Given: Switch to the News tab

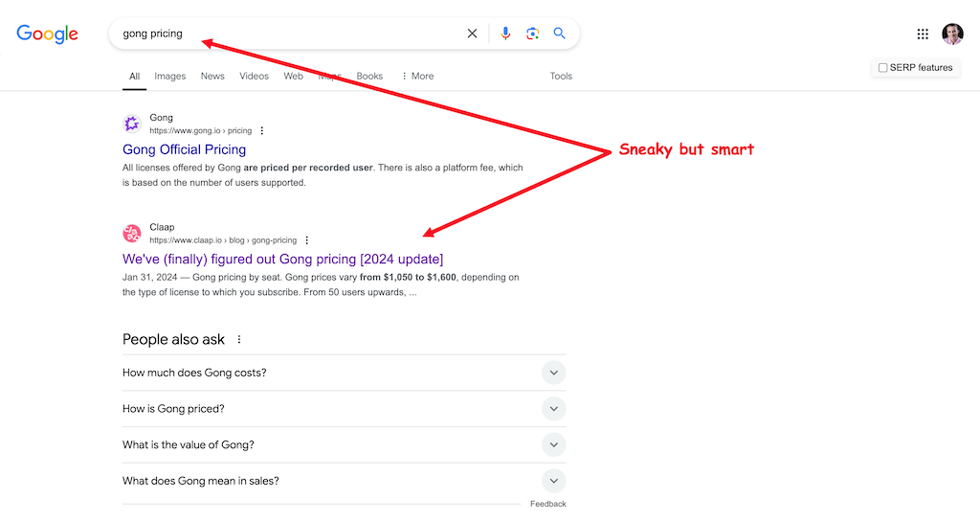Looking at the screenshot, I should [x=212, y=77].
